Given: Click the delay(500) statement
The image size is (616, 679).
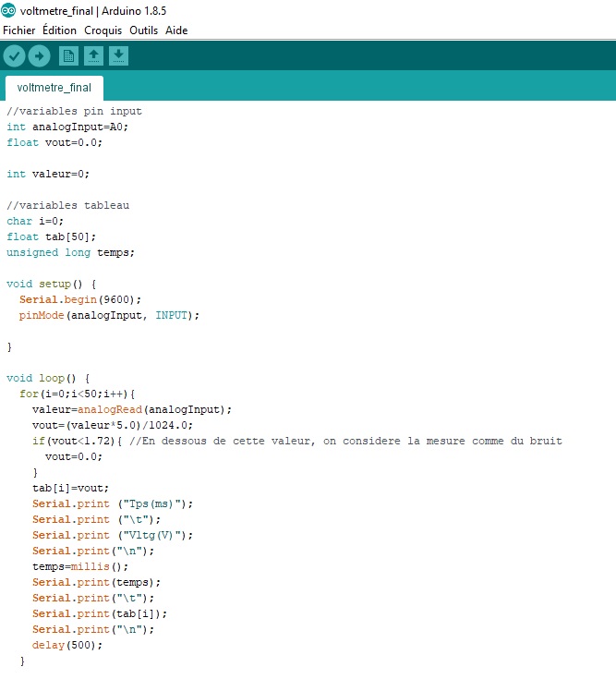Looking at the screenshot, I should point(67,645).
